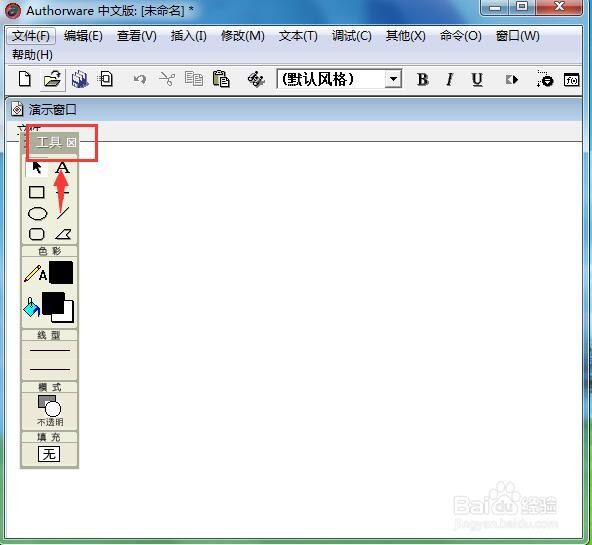Toggle Italic formatting
Screen dimensions: 592x545
449,80
